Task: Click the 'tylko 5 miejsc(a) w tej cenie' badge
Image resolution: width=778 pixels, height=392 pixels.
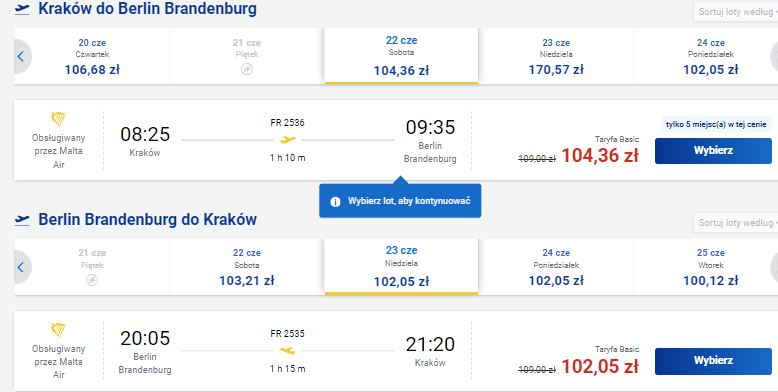Action: click(x=716, y=125)
